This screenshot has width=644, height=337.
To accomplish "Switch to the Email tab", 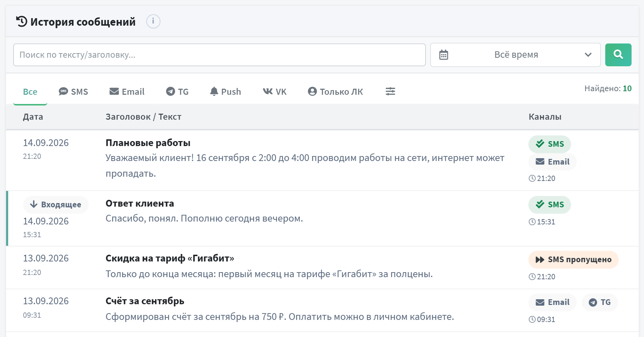I will [x=127, y=92].
